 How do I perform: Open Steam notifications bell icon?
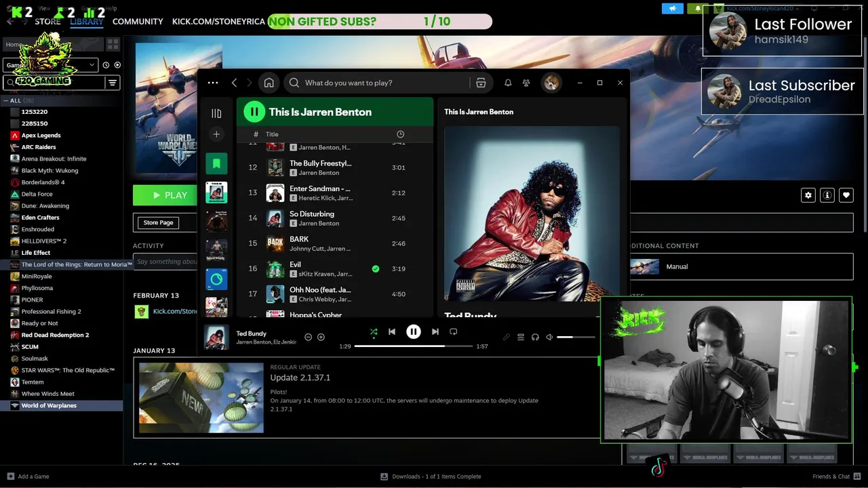click(698, 8)
